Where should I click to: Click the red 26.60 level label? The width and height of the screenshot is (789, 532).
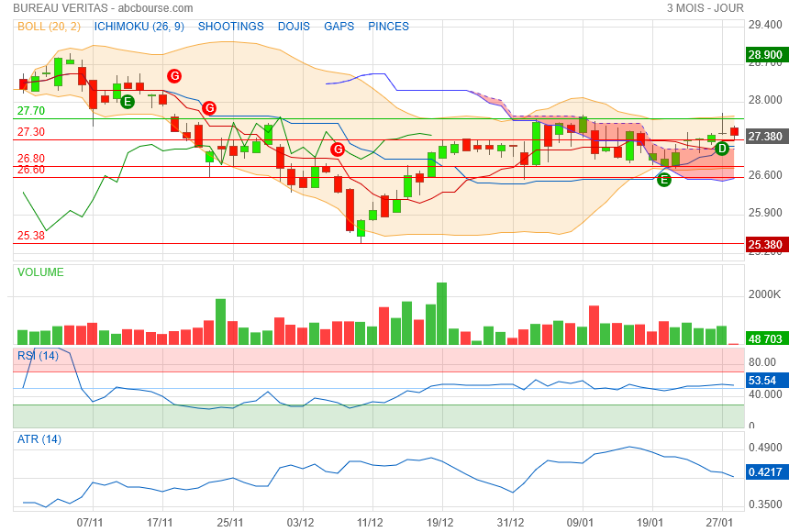point(31,170)
